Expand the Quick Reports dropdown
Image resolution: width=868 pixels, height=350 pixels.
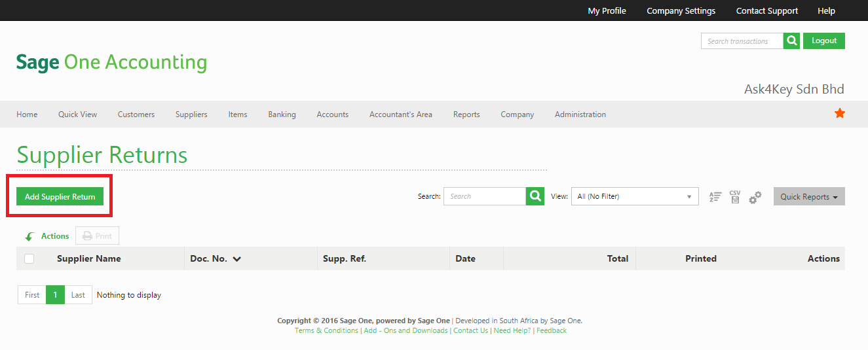point(809,196)
